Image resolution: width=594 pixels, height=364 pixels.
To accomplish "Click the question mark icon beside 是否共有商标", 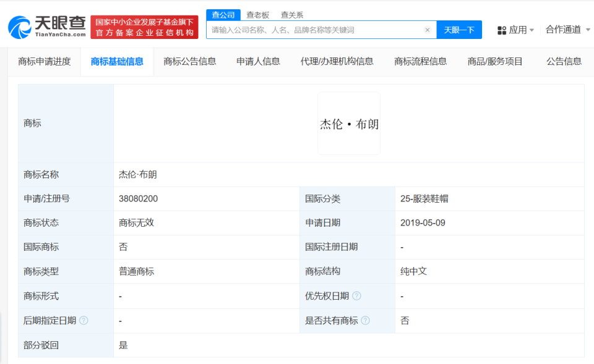I will click(x=365, y=321).
